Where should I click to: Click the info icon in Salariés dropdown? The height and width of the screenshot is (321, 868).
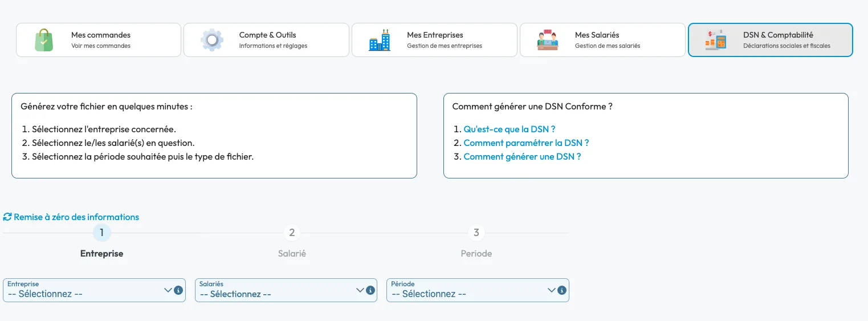(x=370, y=290)
